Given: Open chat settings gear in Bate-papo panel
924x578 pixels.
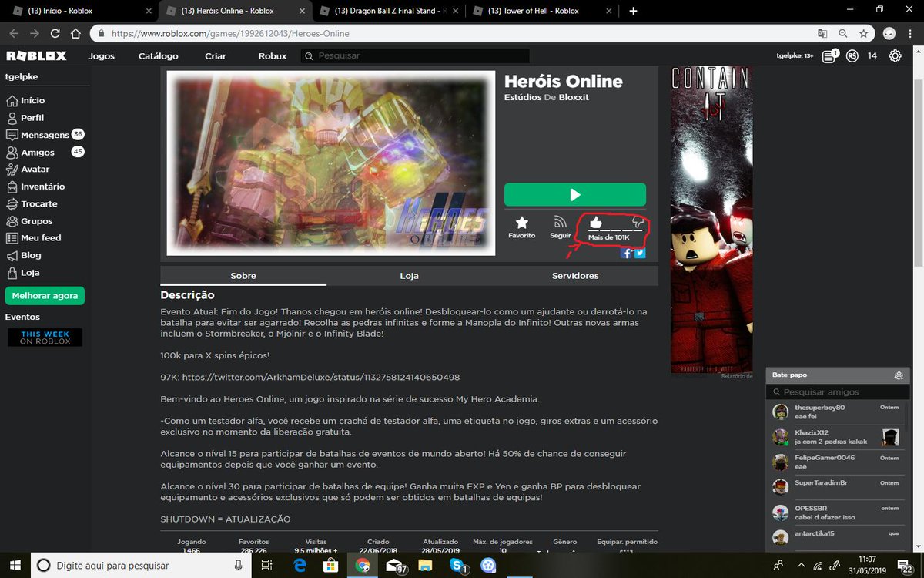Looking at the screenshot, I should [898, 375].
